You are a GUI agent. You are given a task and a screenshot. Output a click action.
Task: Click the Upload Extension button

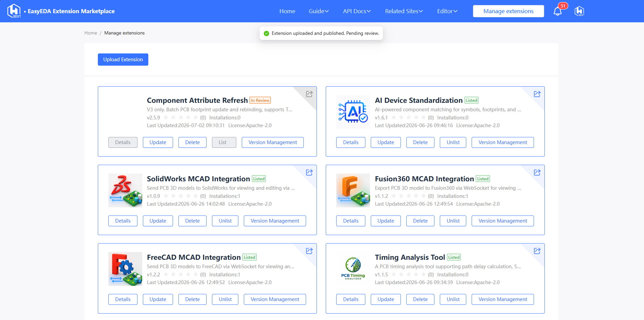point(123,60)
